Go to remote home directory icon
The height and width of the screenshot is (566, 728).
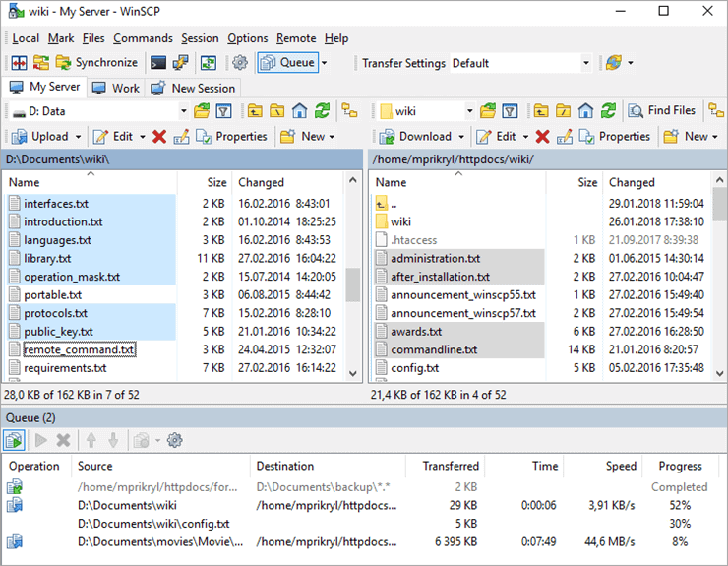click(x=586, y=111)
